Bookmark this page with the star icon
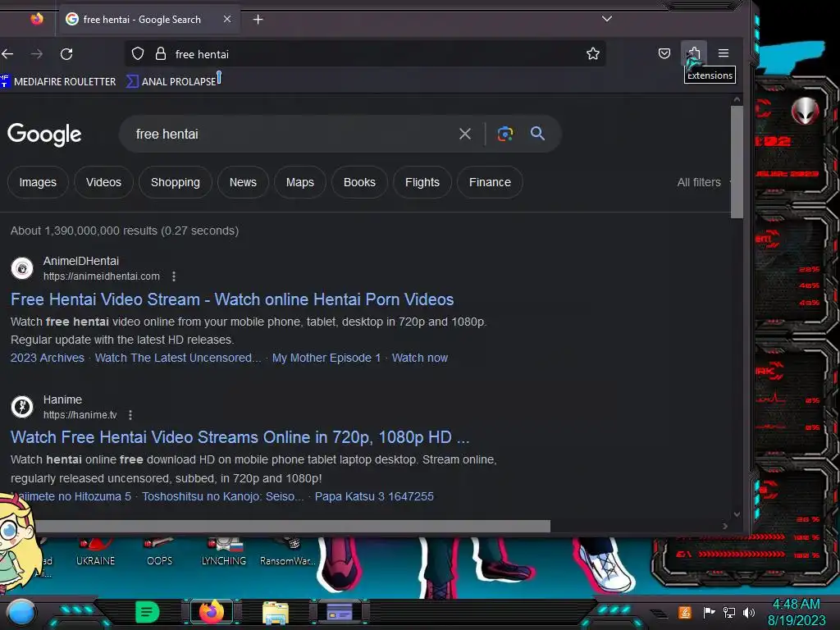The width and height of the screenshot is (840, 630). [592, 53]
